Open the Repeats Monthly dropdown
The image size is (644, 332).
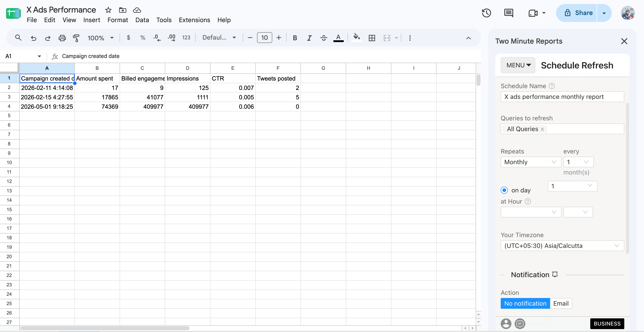tap(531, 162)
